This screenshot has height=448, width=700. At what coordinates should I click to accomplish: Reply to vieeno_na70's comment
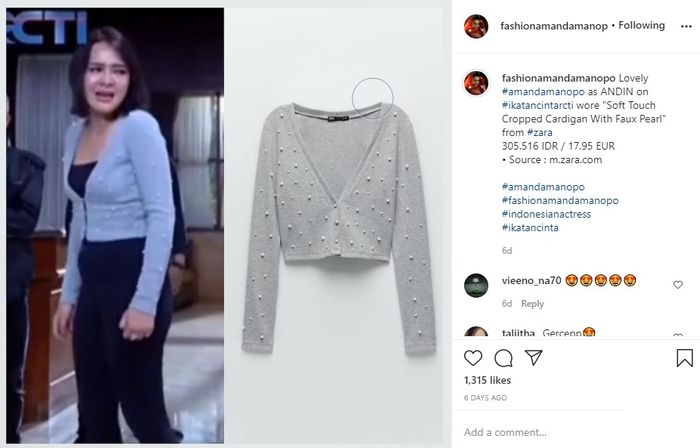tap(532, 304)
